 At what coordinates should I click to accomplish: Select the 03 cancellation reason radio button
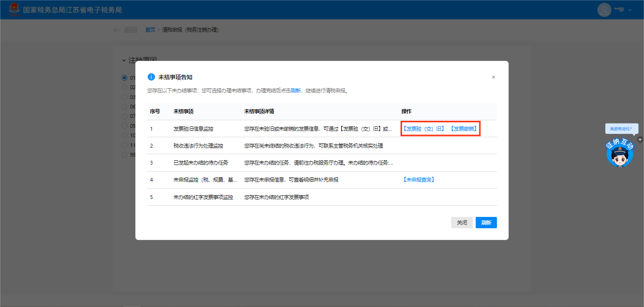pos(124,97)
